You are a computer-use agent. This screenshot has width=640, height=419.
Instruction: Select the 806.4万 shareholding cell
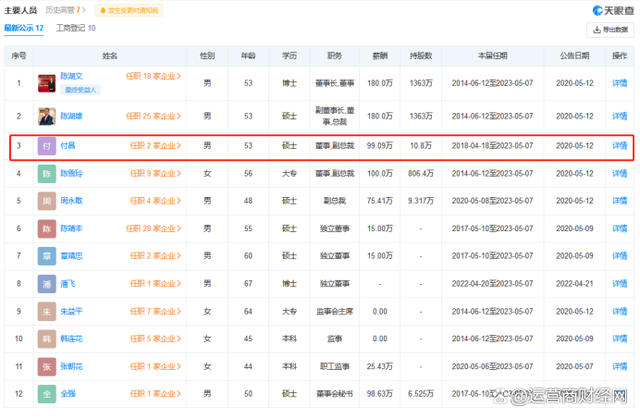[421, 173]
